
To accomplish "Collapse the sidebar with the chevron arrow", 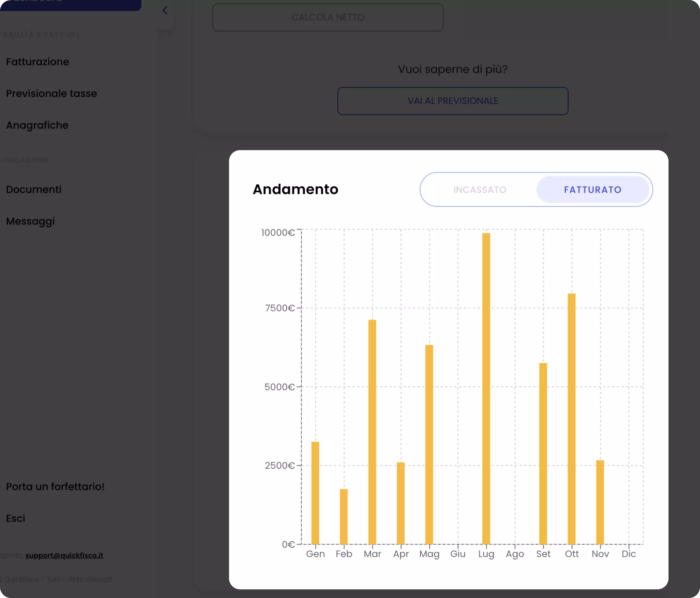I will pyautogui.click(x=165, y=11).
